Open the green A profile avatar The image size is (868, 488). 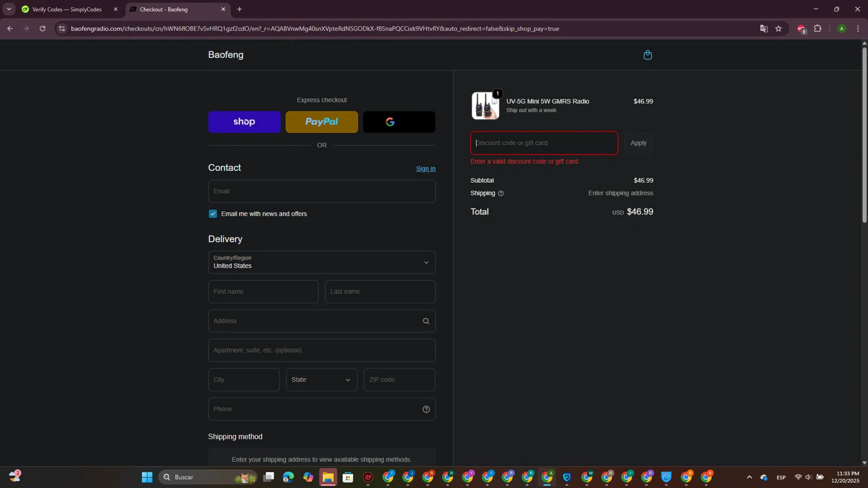[841, 28]
